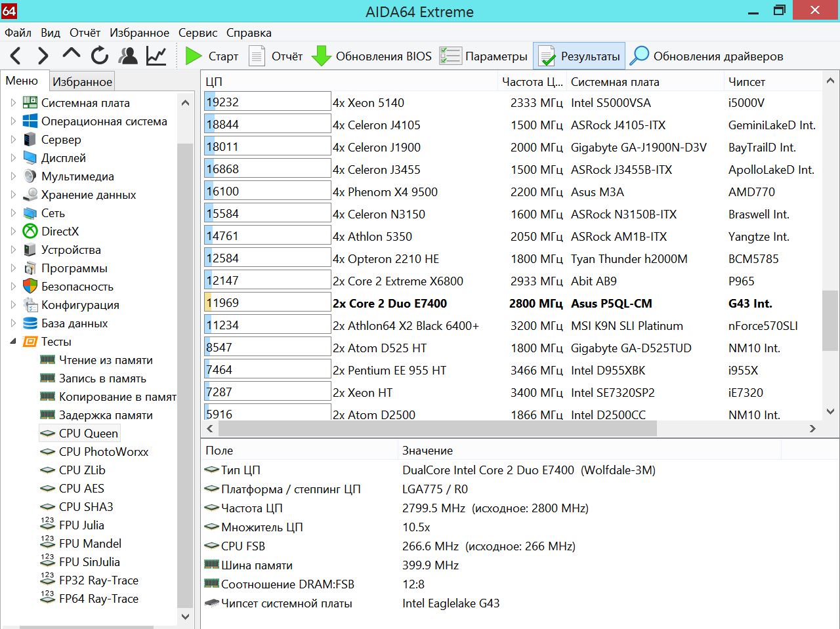The width and height of the screenshot is (840, 629).
Task: Go back with the left arrow toolbar icon
Action: 16,56
